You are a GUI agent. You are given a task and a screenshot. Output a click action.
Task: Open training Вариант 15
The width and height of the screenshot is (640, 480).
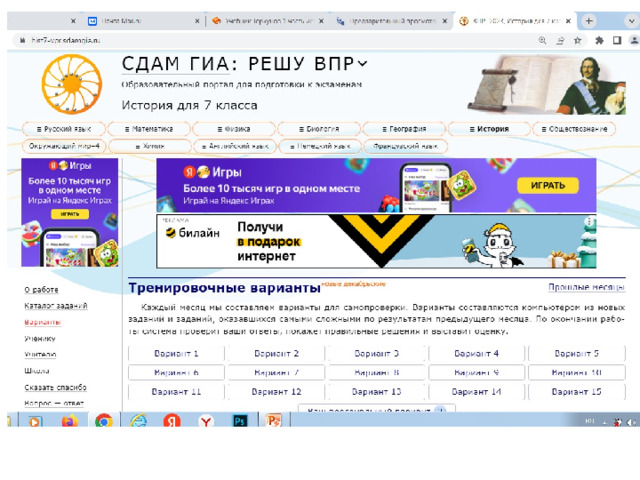tap(576, 391)
